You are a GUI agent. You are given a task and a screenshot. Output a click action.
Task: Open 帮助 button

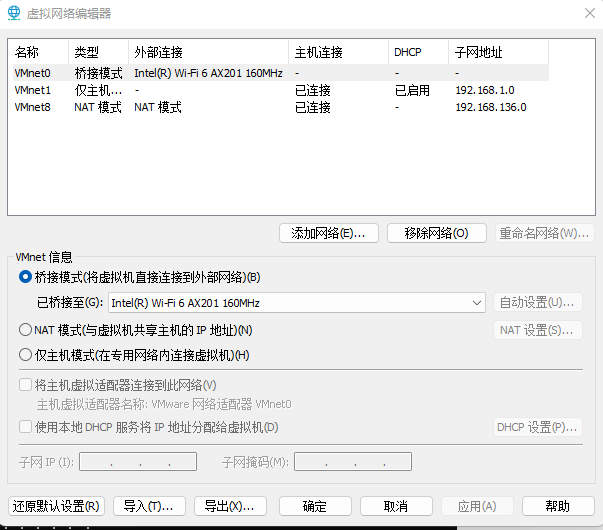[558, 506]
